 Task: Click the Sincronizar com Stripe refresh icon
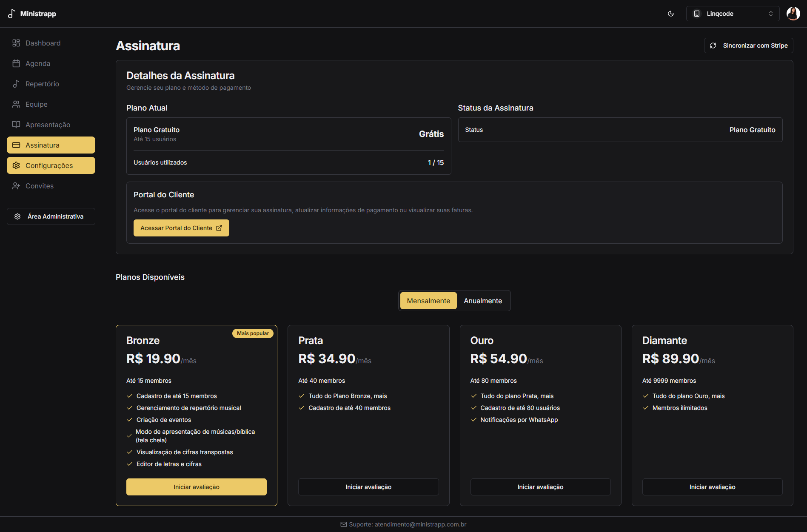(x=713, y=46)
